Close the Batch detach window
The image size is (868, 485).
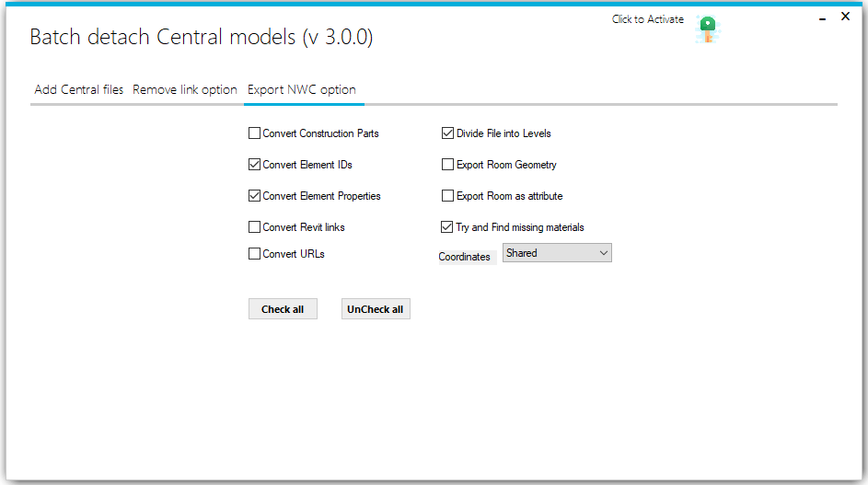[845, 17]
